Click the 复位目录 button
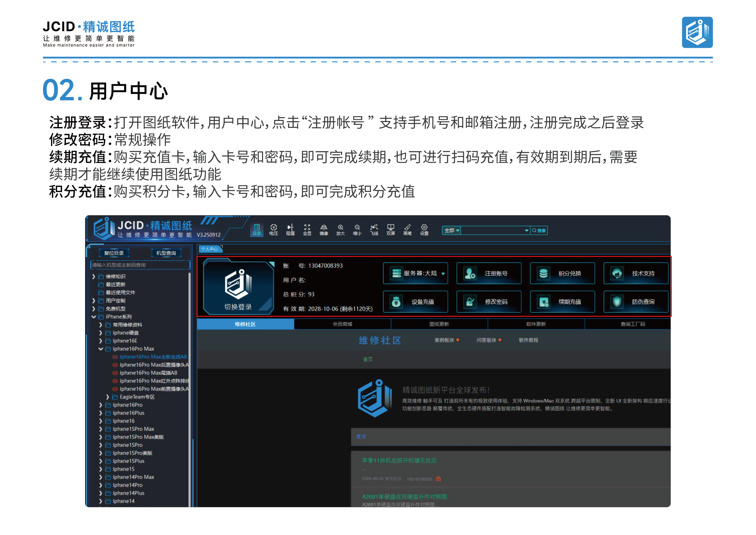This screenshot has width=756, height=535. tap(114, 253)
